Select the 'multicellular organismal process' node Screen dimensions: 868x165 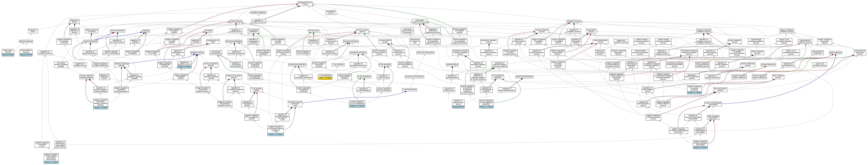[x=419, y=21]
